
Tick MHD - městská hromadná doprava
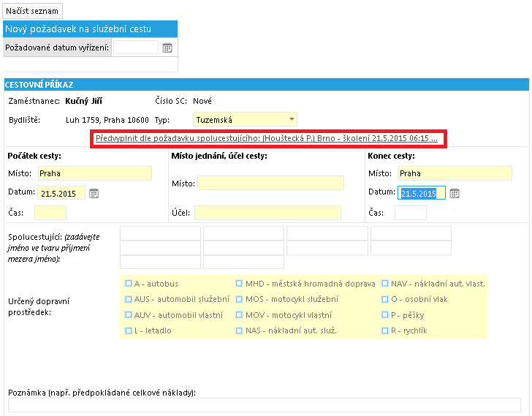pyautogui.click(x=239, y=284)
